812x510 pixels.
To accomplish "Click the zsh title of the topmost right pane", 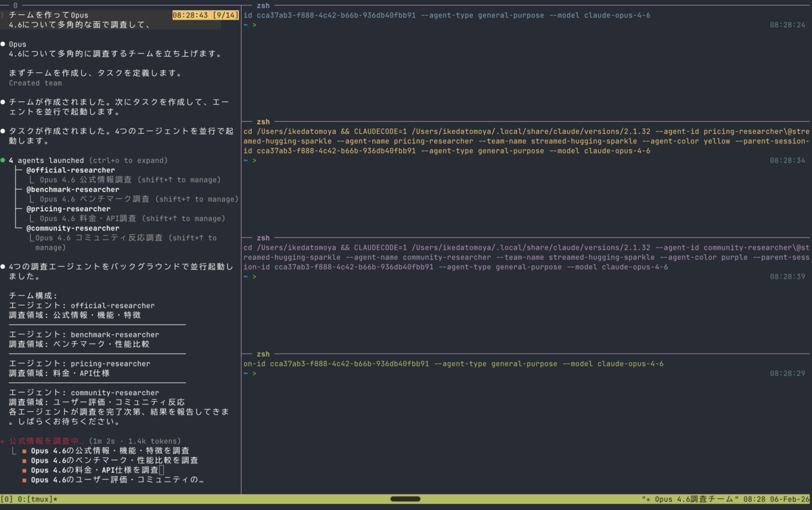I will click(263, 5).
